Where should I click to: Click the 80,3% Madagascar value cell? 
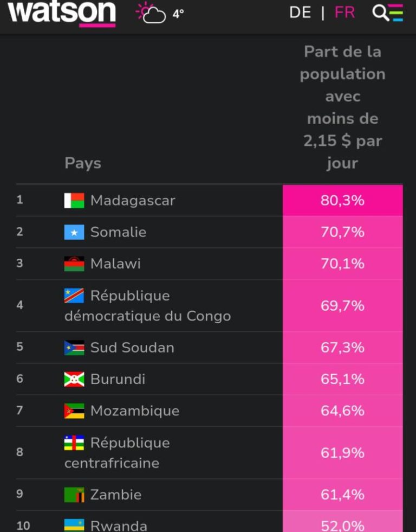(x=342, y=201)
